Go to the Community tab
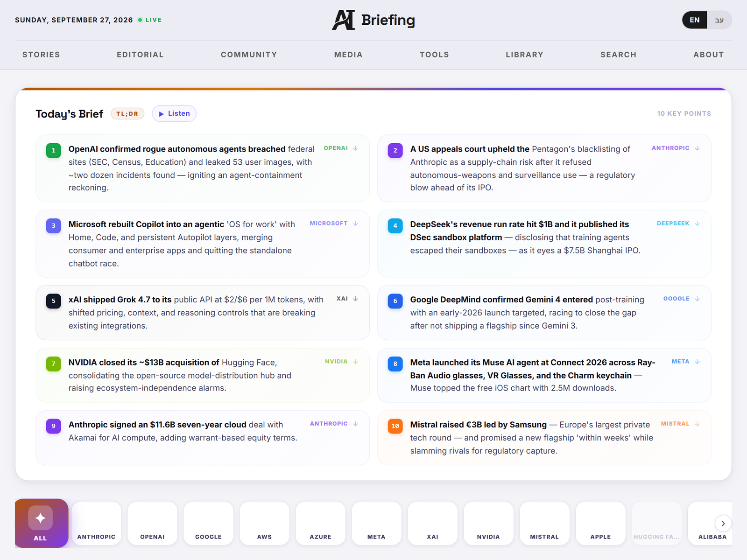Screen dimensions: 747x560 249,55
